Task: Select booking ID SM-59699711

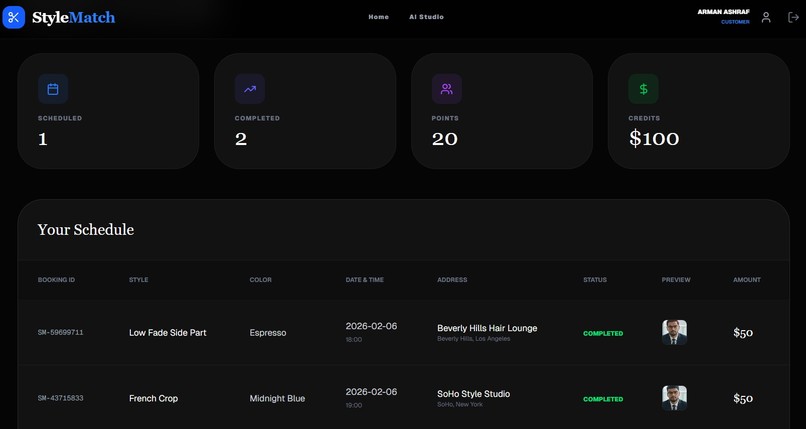Action: [61, 332]
